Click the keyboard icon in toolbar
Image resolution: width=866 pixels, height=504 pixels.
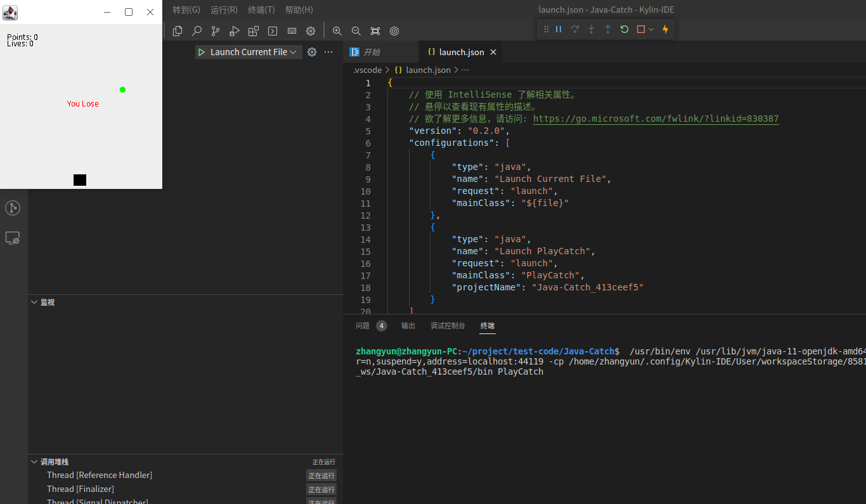292,30
